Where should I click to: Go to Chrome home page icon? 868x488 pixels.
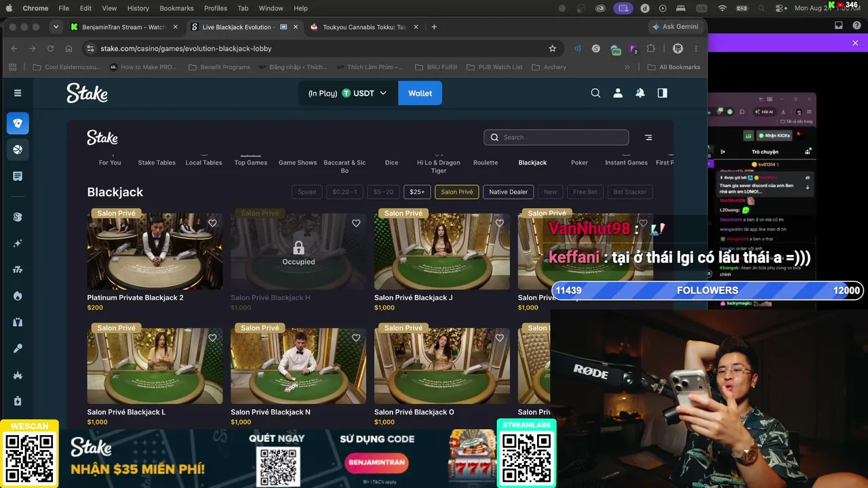tap(68, 49)
